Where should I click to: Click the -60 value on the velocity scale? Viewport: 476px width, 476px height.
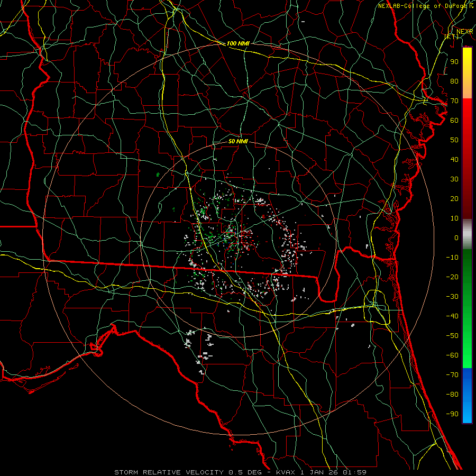click(452, 355)
